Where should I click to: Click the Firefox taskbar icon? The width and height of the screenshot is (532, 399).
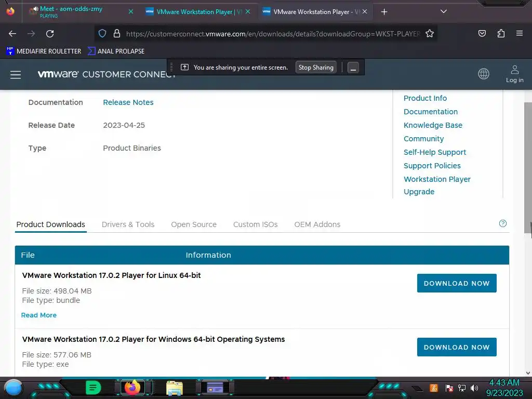132,388
